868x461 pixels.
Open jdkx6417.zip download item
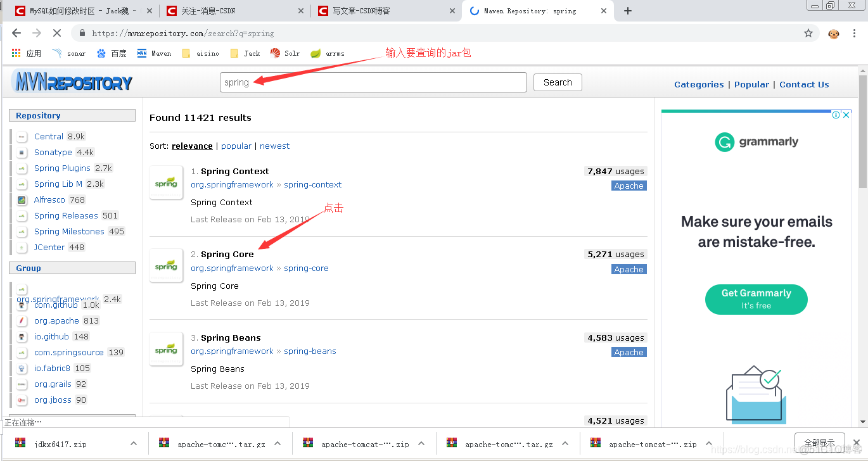(x=61, y=444)
